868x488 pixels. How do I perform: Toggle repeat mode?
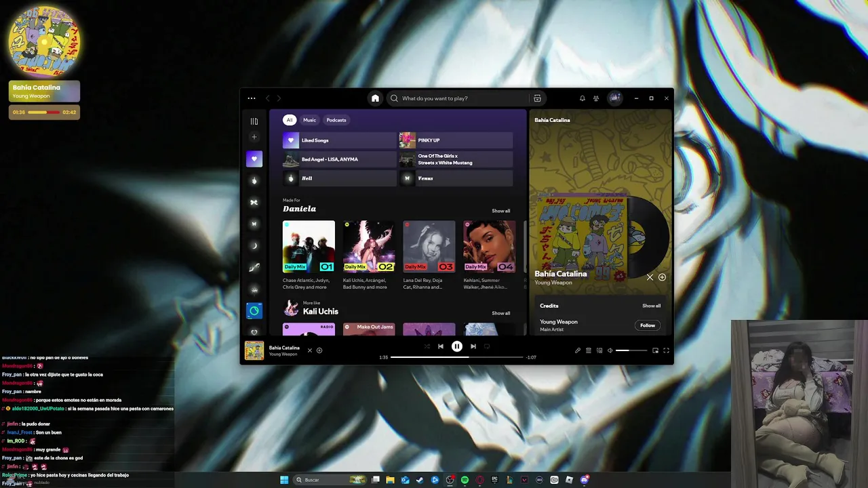click(x=487, y=346)
